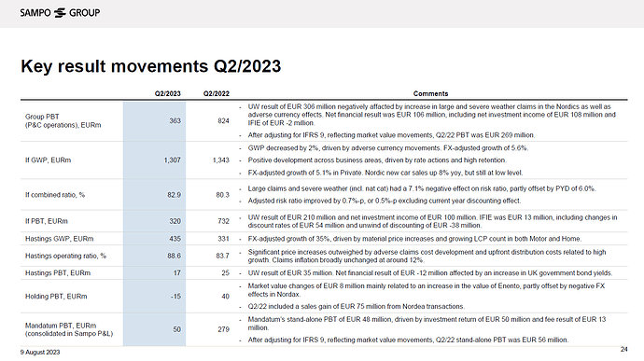Click the page number 24
This screenshot has width=644, height=361.
(623, 350)
